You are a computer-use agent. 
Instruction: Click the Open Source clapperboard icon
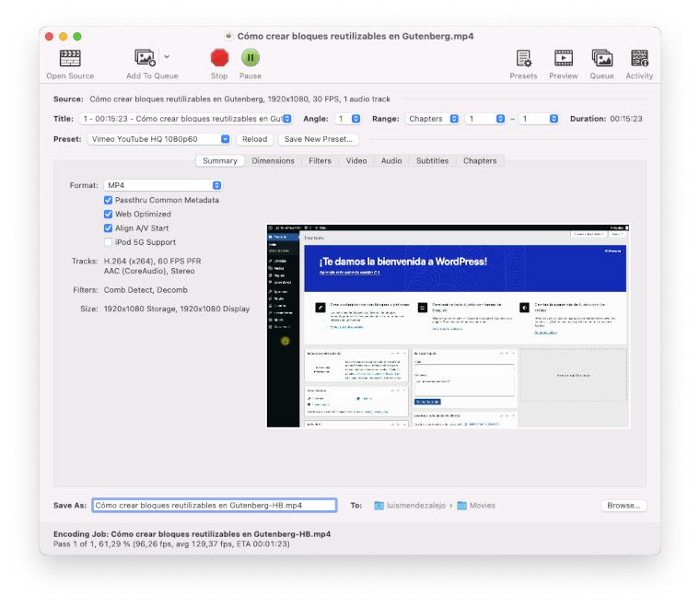[x=70, y=58]
